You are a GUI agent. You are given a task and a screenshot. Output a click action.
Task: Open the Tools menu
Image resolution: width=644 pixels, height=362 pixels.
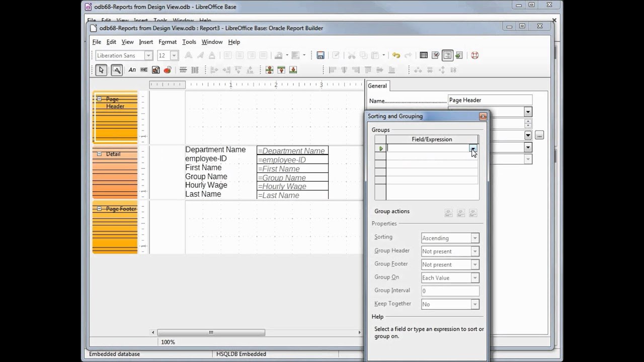(x=189, y=42)
